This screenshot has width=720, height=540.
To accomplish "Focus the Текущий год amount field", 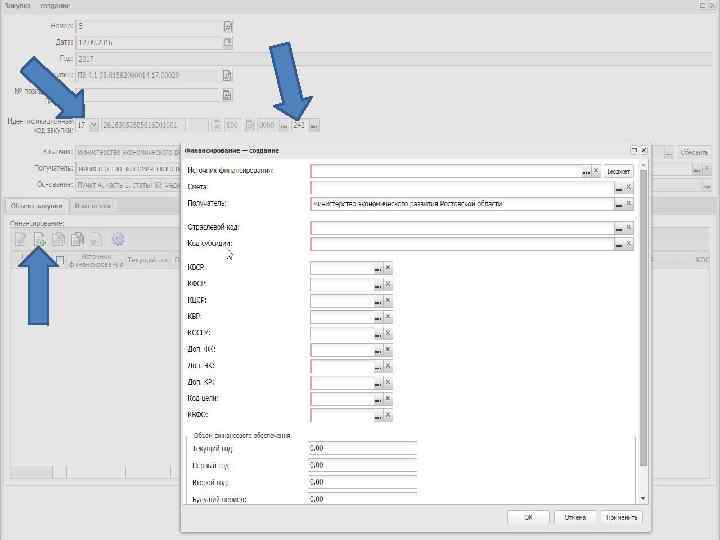I will click(362, 448).
